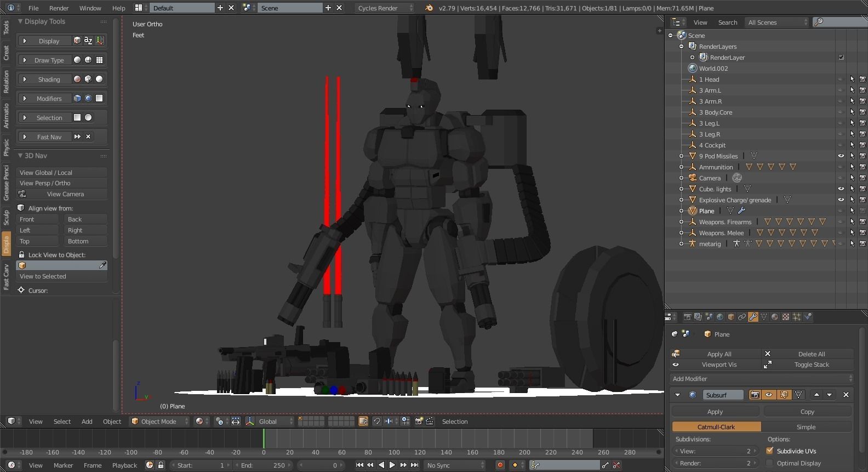Open the Object properties cube tab
The image size is (868, 472).
pyautogui.click(x=731, y=317)
